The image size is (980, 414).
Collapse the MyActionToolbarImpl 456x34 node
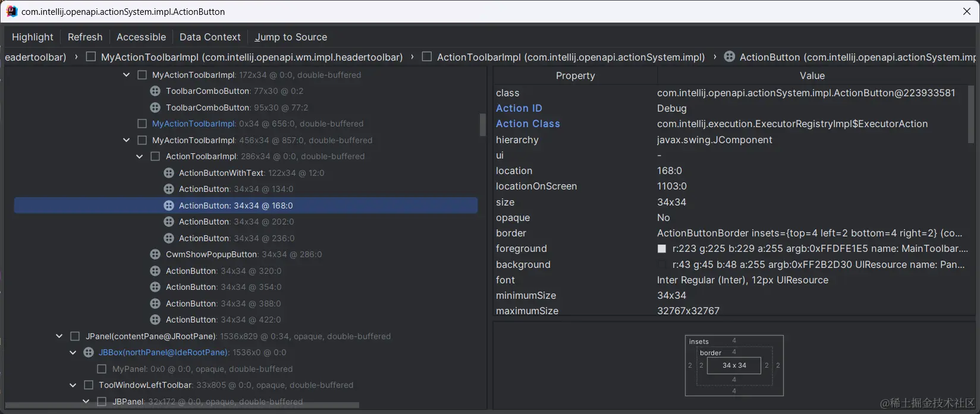pos(126,140)
